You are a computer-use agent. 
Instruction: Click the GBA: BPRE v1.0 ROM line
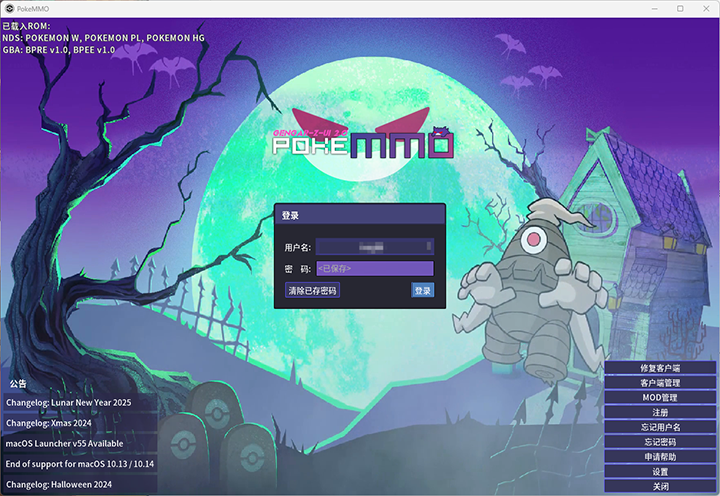[59, 50]
